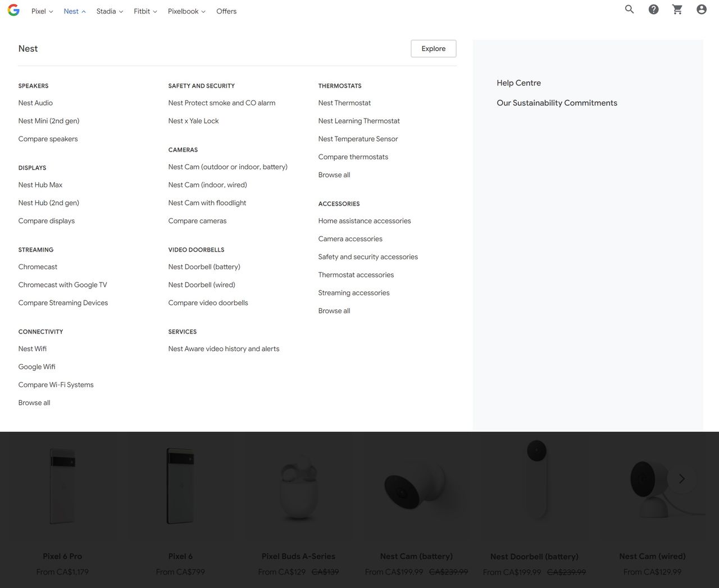Click Browse all under Connectivity
Screen dimensions: 719x588
coord(34,403)
